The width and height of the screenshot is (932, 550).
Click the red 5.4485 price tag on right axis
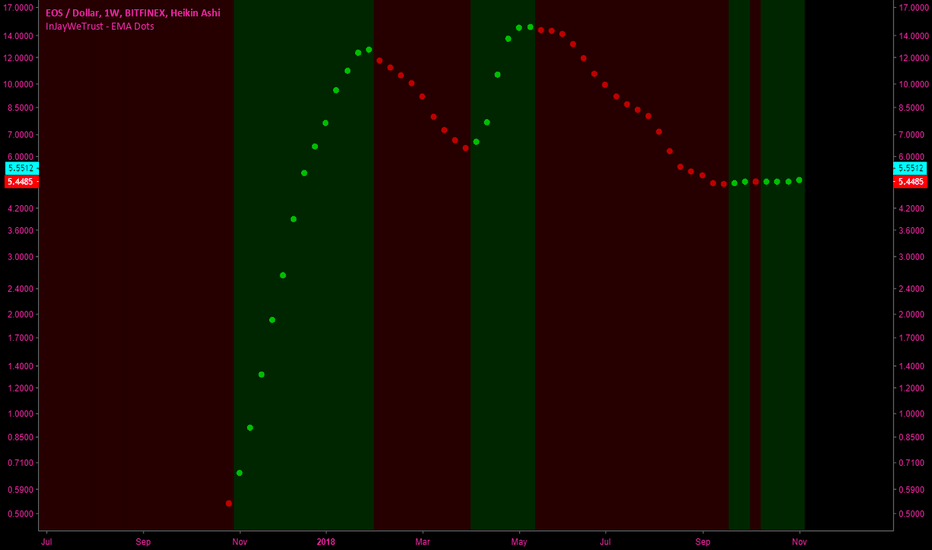point(910,181)
